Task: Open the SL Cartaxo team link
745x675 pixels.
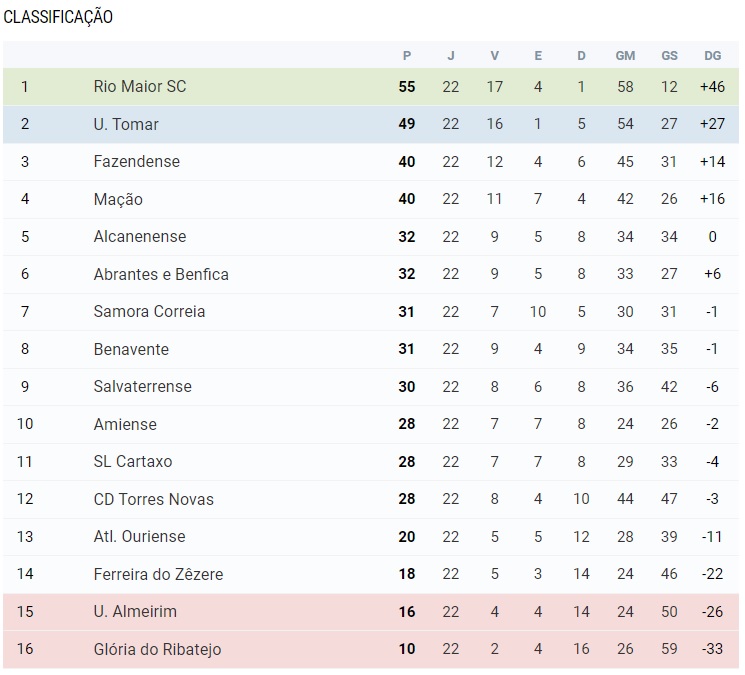Action: tap(133, 462)
